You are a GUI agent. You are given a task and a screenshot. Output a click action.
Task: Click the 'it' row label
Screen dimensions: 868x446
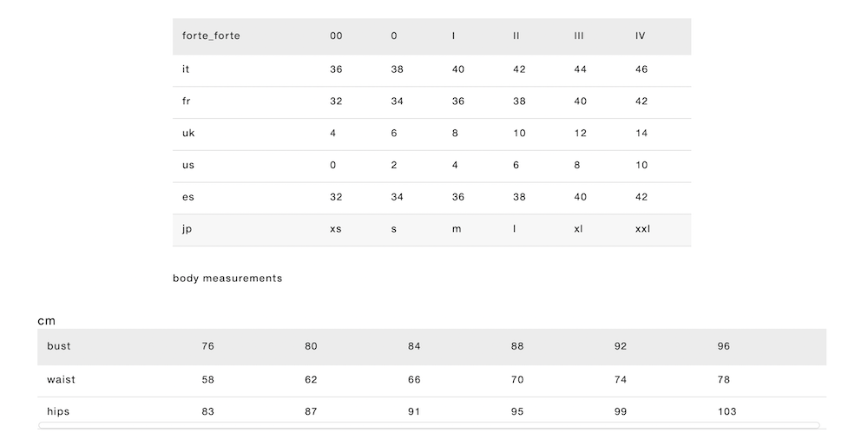186,69
